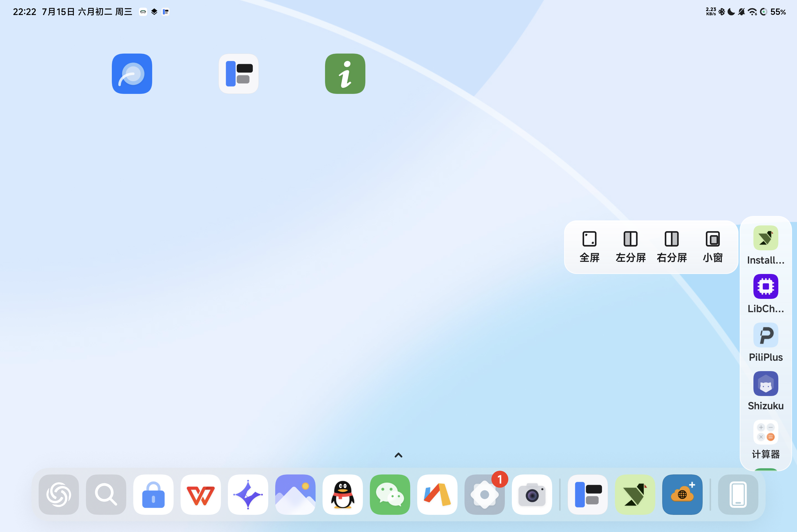Open the gray swirl-knot app in the dock
The height and width of the screenshot is (532, 797).
59,494
